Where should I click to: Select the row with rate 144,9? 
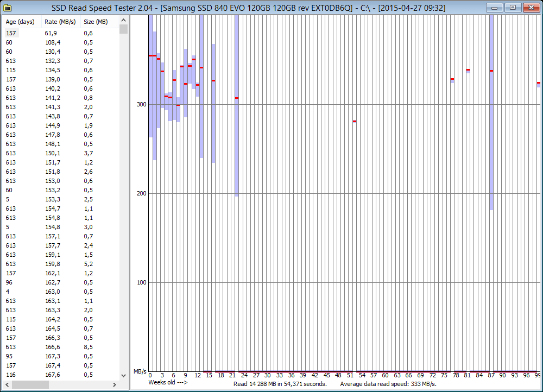tap(61, 126)
